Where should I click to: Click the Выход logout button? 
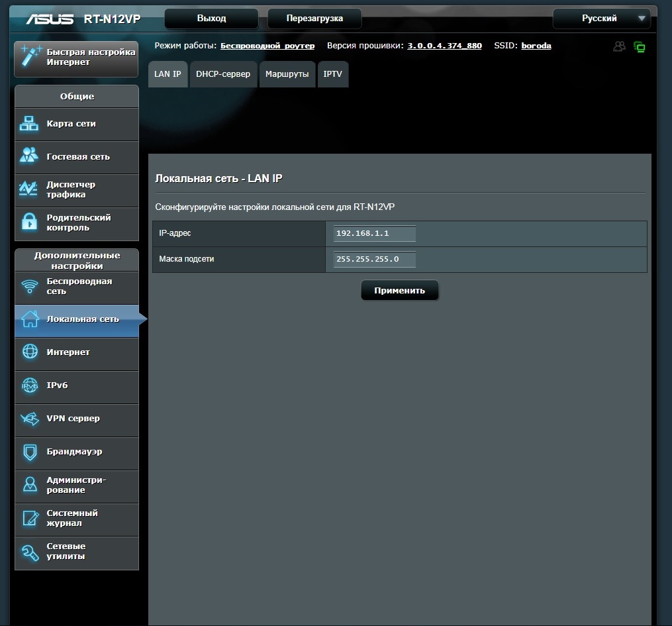click(211, 19)
